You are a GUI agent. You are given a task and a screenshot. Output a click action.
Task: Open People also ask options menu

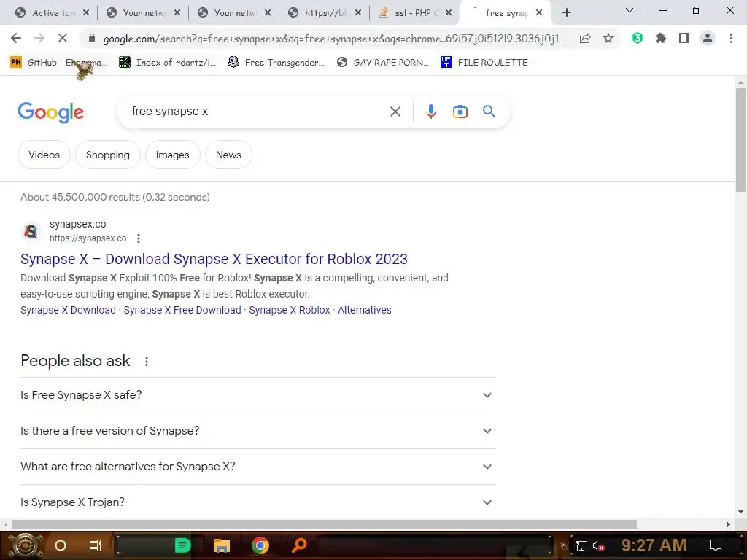pyautogui.click(x=146, y=362)
